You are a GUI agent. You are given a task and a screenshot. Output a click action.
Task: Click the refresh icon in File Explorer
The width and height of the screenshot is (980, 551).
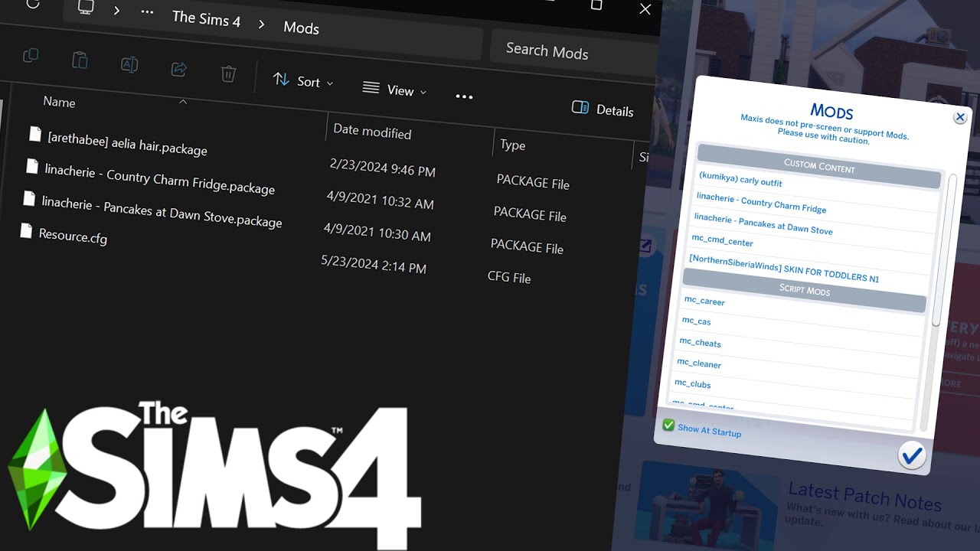pyautogui.click(x=32, y=4)
